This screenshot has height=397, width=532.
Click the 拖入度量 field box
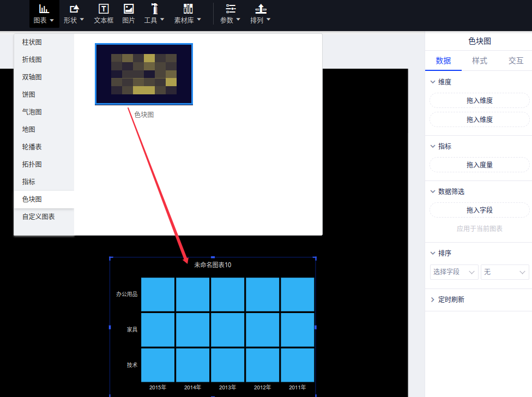(x=479, y=165)
